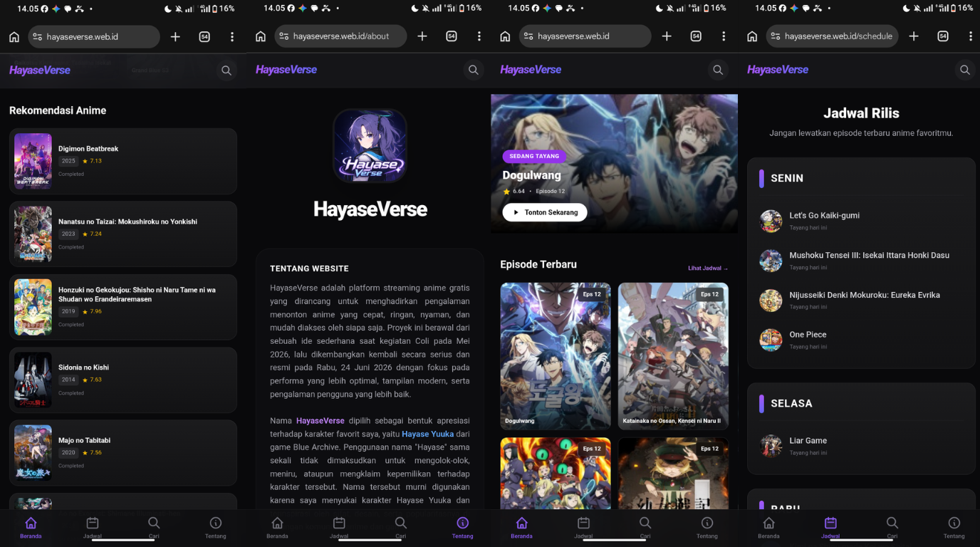
Task: Click purple HayaseVerse link in about paragraph
Action: pos(320,421)
